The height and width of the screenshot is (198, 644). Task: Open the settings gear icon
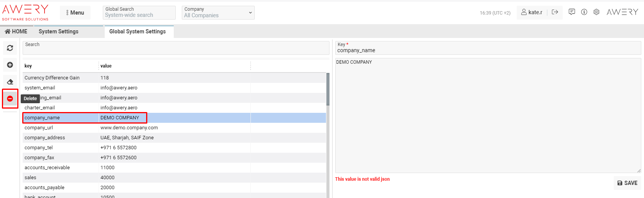pos(596,12)
